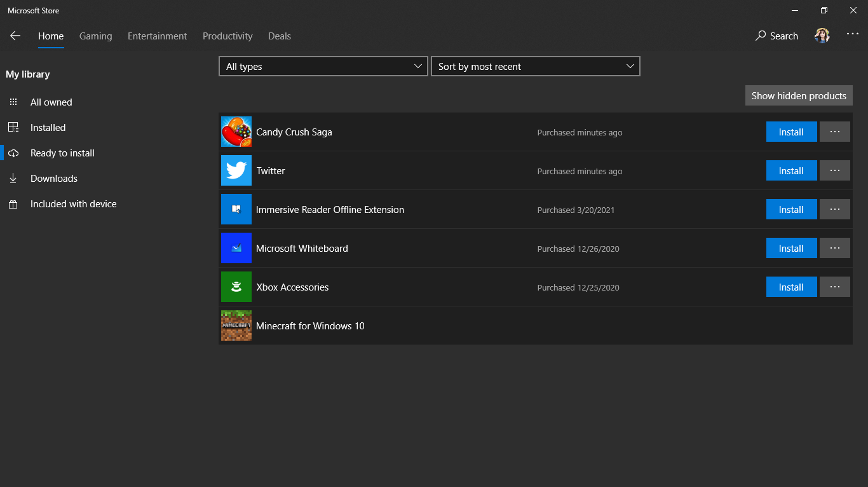Click the Microsoft Whiteboard app icon
This screenshot has width=868, height=487.
point(236,249)
